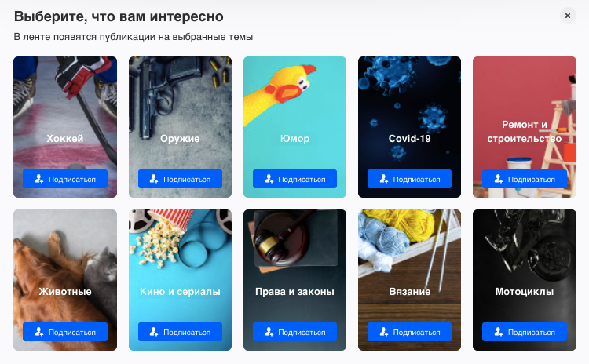
Task: Subscribe to Права и законы topic
Action: [294, 332]
